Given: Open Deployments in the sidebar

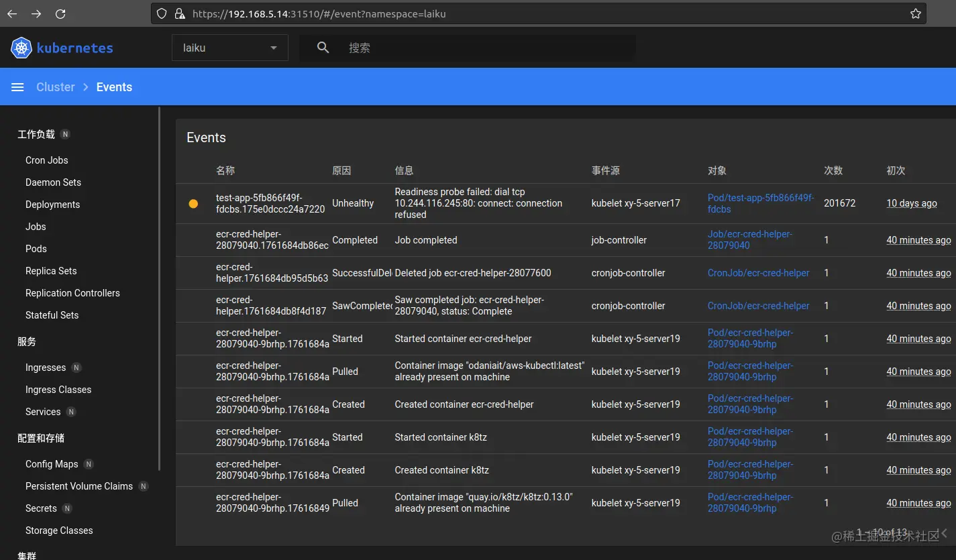Looking at the screenshot, I should coord(52,205).
